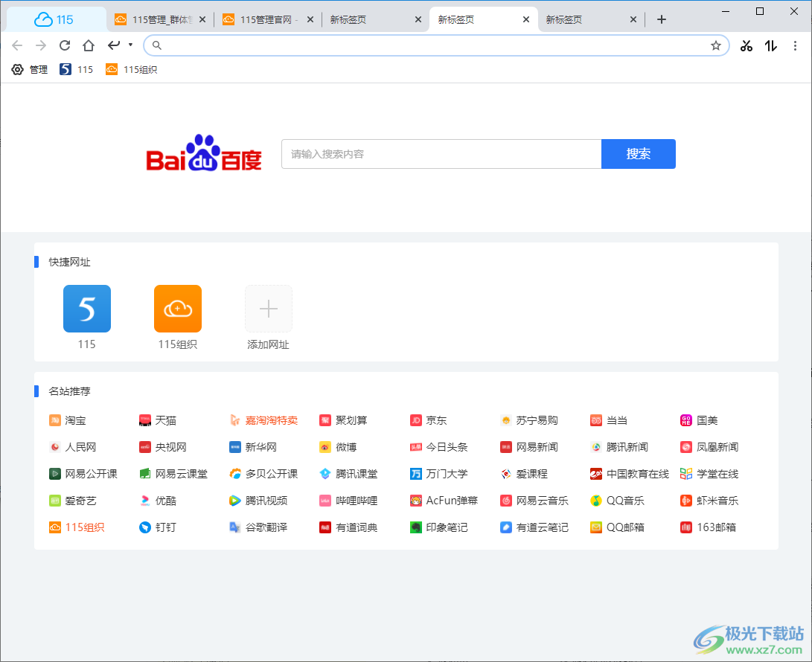
Task: Go to 中国教育在线
Action: click(x=630, y=474)
